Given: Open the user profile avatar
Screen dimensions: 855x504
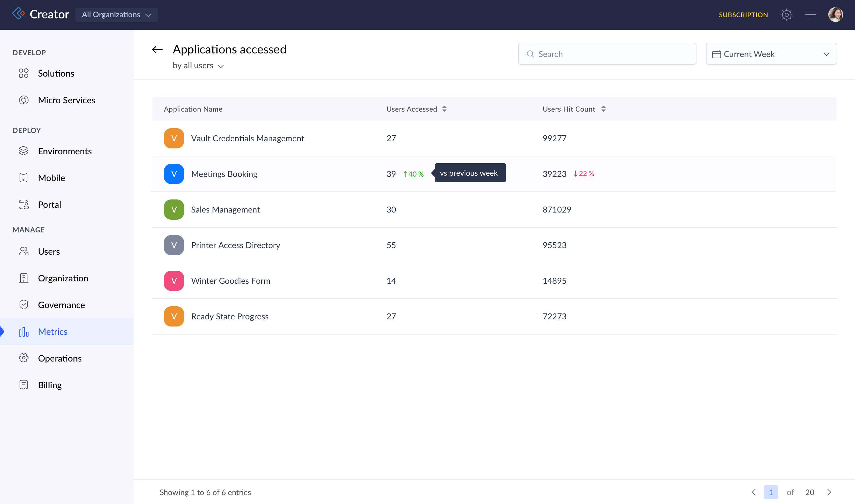Looking at the screenshot, I should [835, 15].
